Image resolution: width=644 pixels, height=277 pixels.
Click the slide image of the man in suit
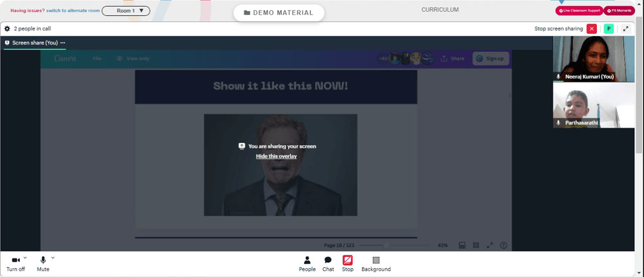pyautogui.click(x=281, y=165)
